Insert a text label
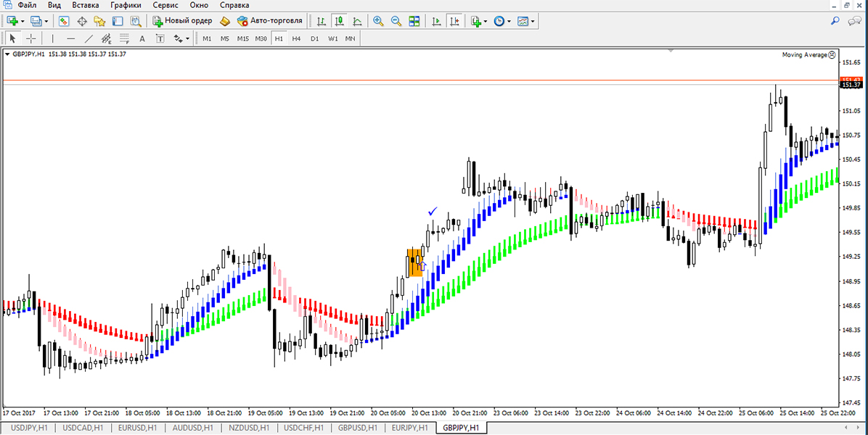This screenshot has height=435, width=868. (x=160, y=38)
